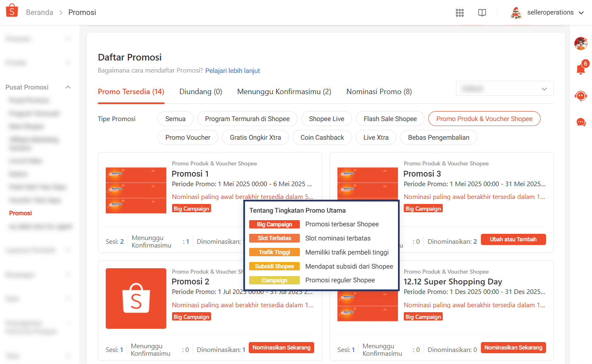
Task: Select Promo Produk & Voucher Shopee filter
Action: click(x=484, y=119)
